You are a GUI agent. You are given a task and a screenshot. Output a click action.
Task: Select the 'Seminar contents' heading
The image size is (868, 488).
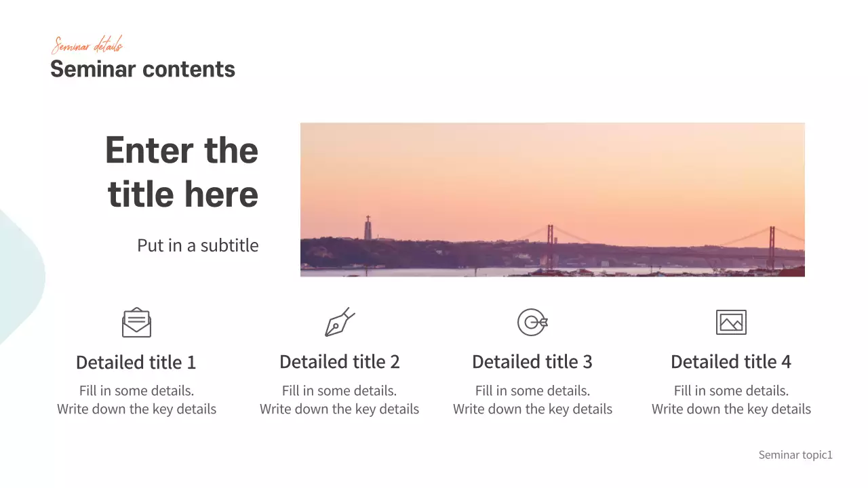tap(142, 69)
